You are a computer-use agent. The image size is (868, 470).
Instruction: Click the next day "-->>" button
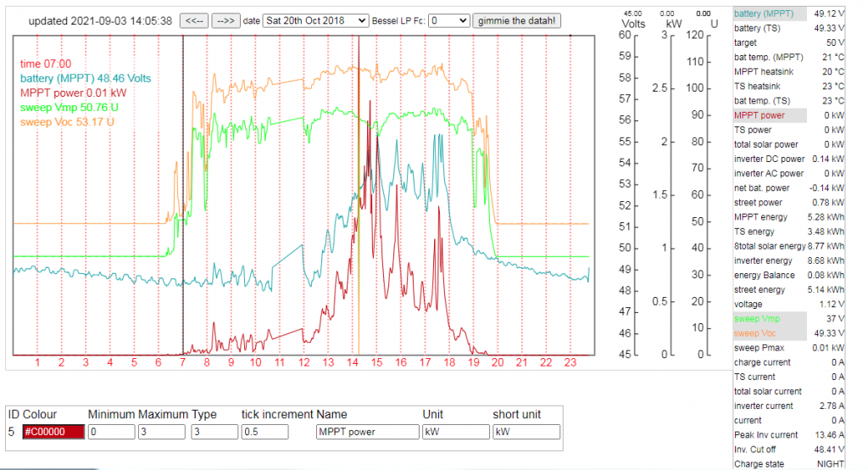click(225, 20)
